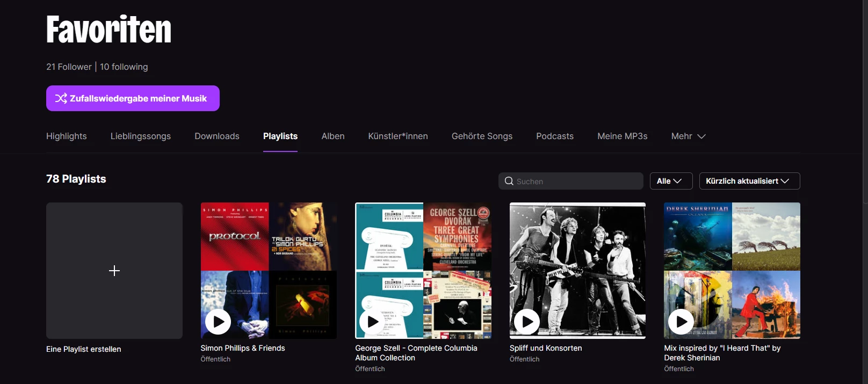The image size is (868, 384).
Task: Click the Derek Sherinian Oceana album cover
Action: (698, 236)
